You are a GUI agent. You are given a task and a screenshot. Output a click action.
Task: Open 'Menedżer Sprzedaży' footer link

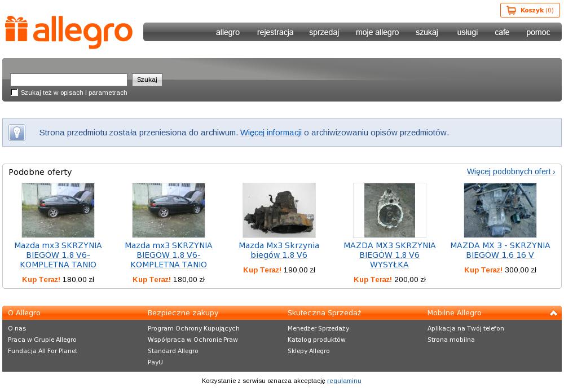[x=318, y=328]
